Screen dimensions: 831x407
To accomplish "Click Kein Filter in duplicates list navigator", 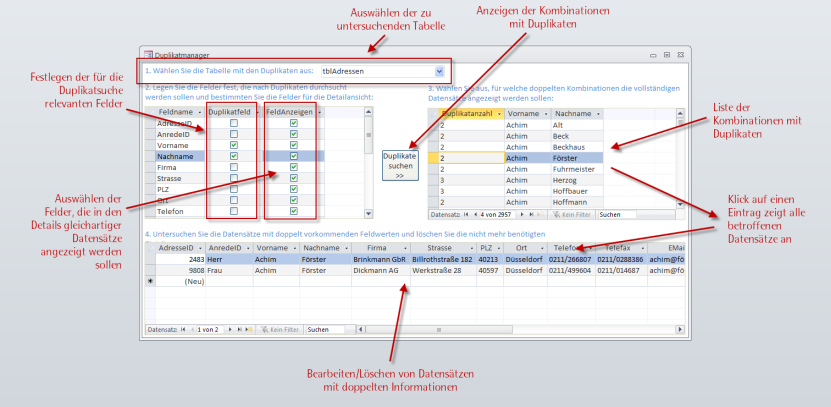I will click(572, 214).
